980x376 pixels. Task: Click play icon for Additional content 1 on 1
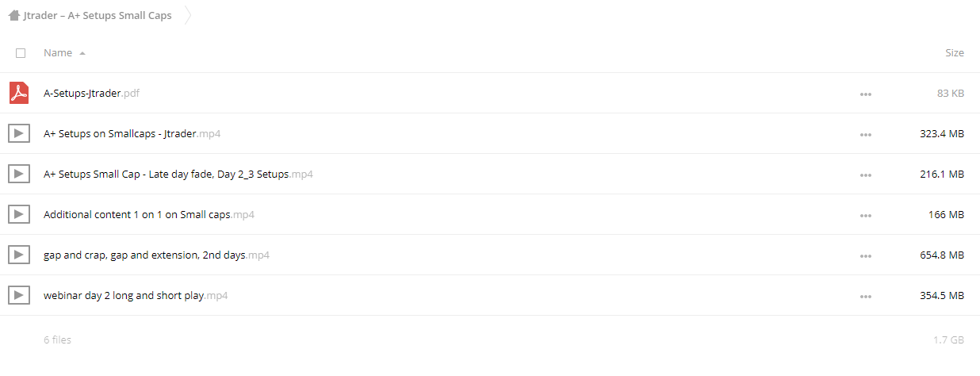[x=19, y=214]
